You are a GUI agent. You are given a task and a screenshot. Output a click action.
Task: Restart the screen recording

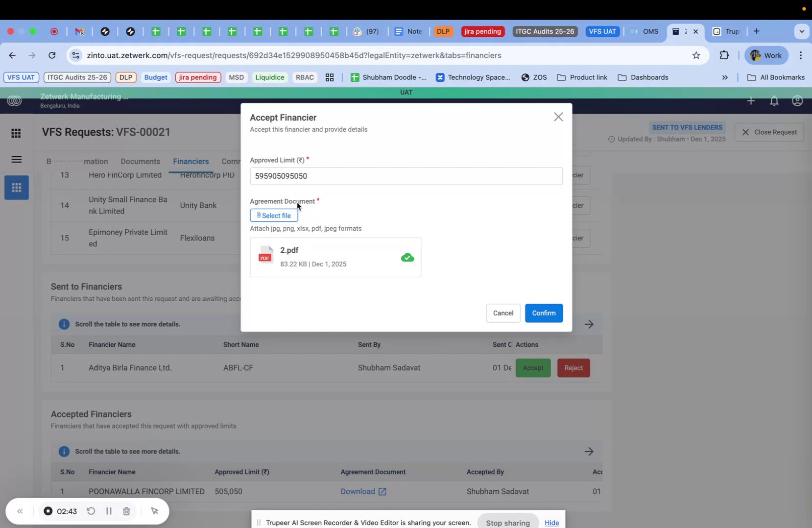click(x=91, y=511)
